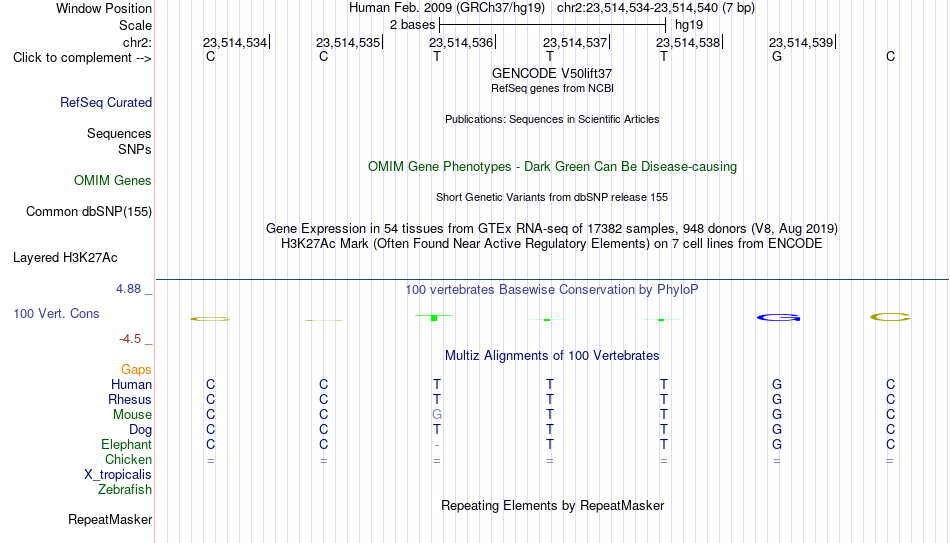
Task: Click the chr2:23,514,534-23,514,540 window position text
Action: (x=656, y=8)
